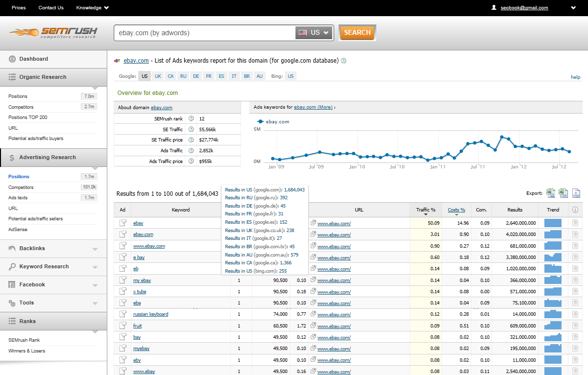Expand the Tools section
Viewport: 588px width, 375px height.
(x=95, y=303)
